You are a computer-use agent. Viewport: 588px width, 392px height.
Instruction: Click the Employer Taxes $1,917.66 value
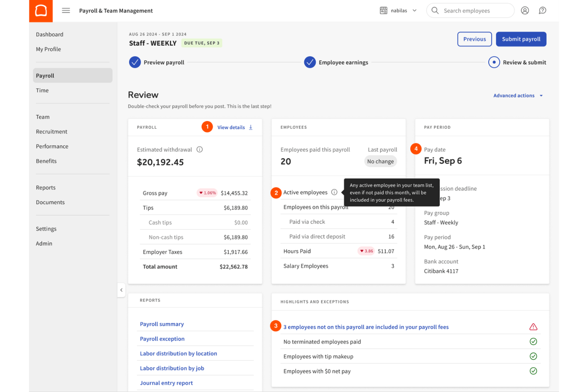click(236, 252)
